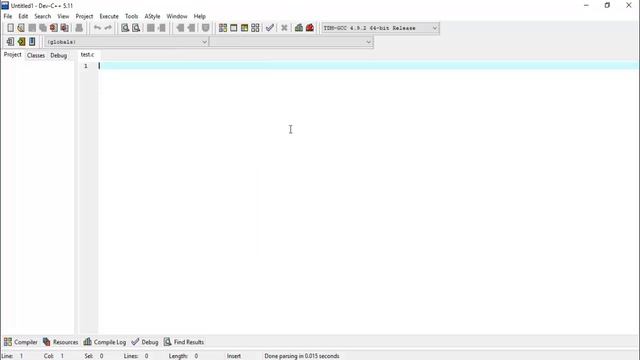Open the AStyle menu
Image resolution: width=640 pixels, height=360 pixels.
tap(152, 16)
